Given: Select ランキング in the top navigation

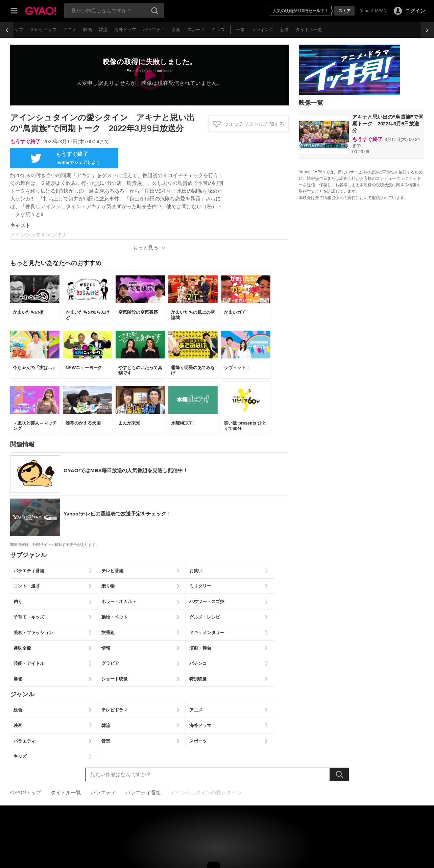Looking at the screenshot, I should (262, 30).
